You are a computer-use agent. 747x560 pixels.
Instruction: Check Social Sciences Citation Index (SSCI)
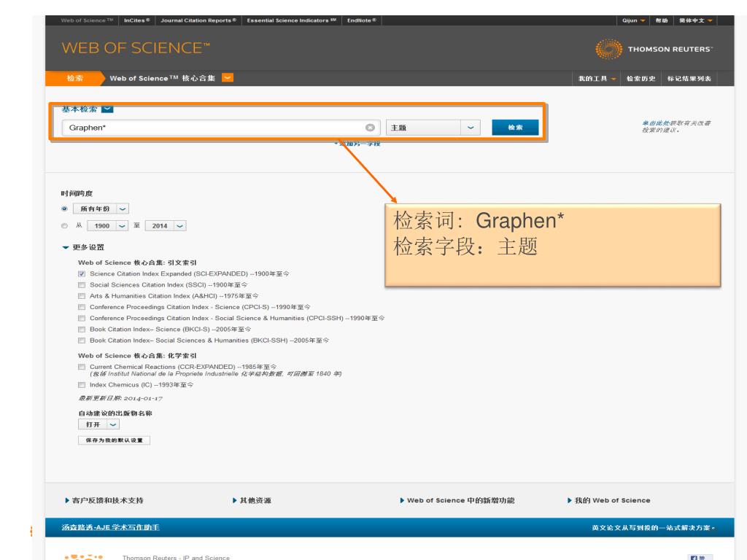point(82,285)
